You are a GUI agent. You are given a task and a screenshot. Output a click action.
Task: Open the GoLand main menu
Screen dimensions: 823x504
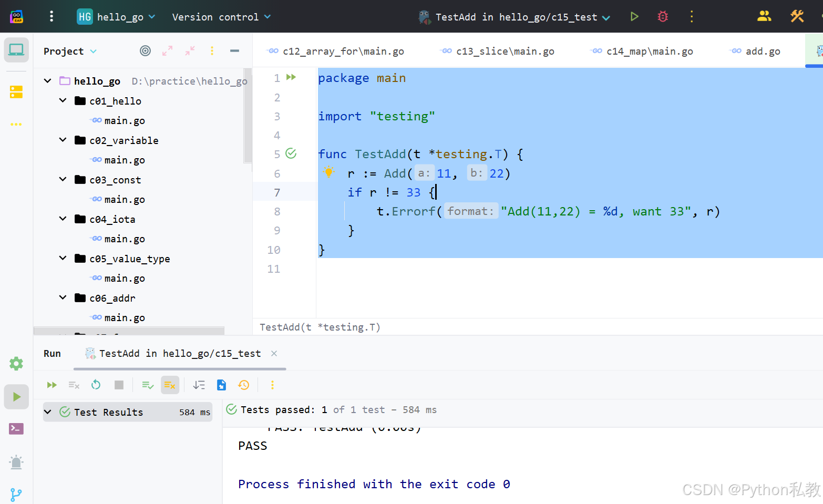point(51,16)
